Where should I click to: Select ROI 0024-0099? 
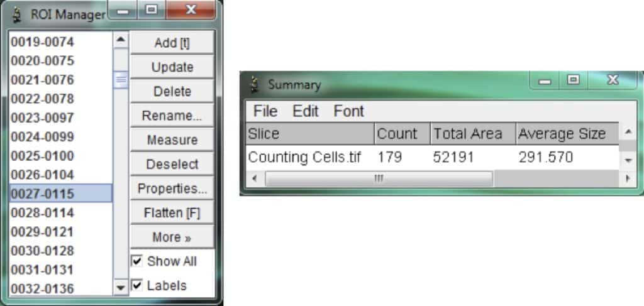point(60,136)
